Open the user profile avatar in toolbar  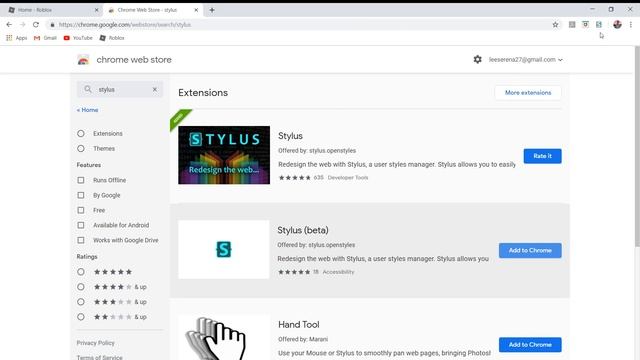[x=617, y=24]
